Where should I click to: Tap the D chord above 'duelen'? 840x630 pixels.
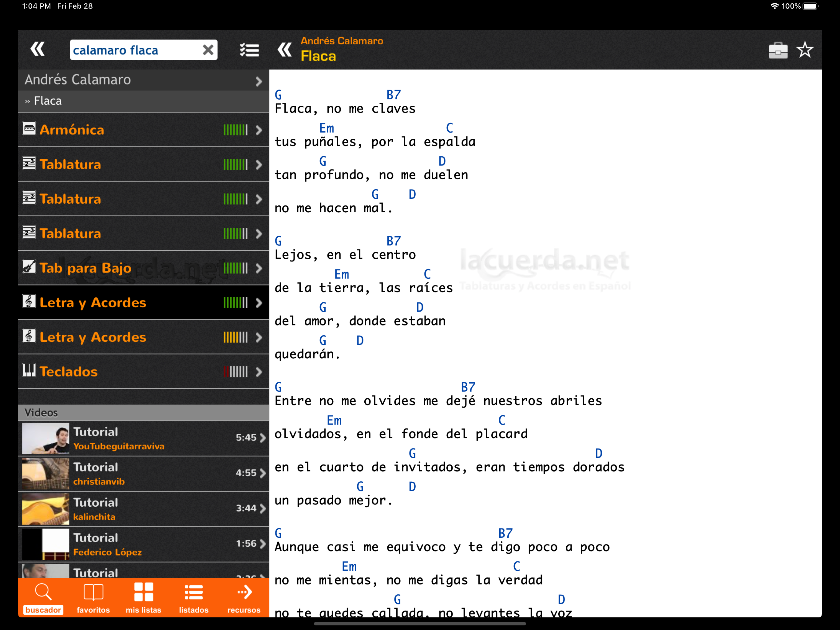[x=442, y=161]
